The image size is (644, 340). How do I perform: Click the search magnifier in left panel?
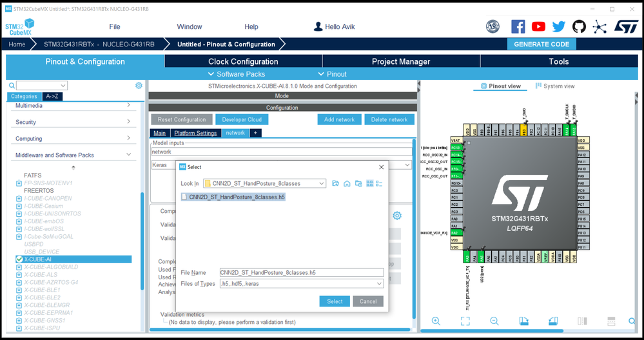coord(12,86)
